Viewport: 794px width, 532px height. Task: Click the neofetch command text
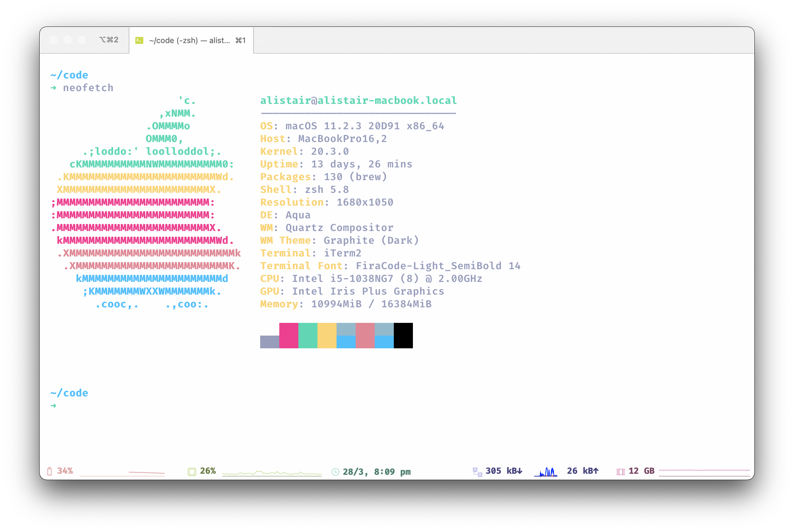(88, 88)
